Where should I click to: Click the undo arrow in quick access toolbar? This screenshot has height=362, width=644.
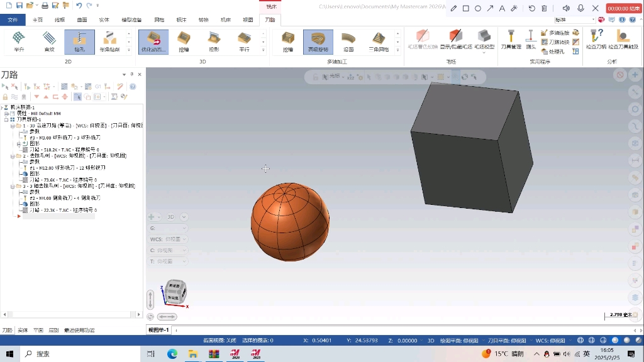coord(79,6)
